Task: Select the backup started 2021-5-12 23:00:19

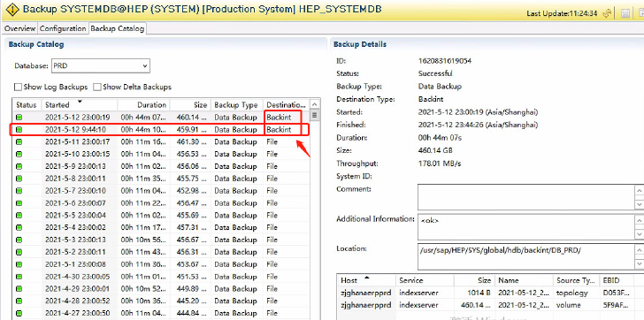Action: click(161, 118)
